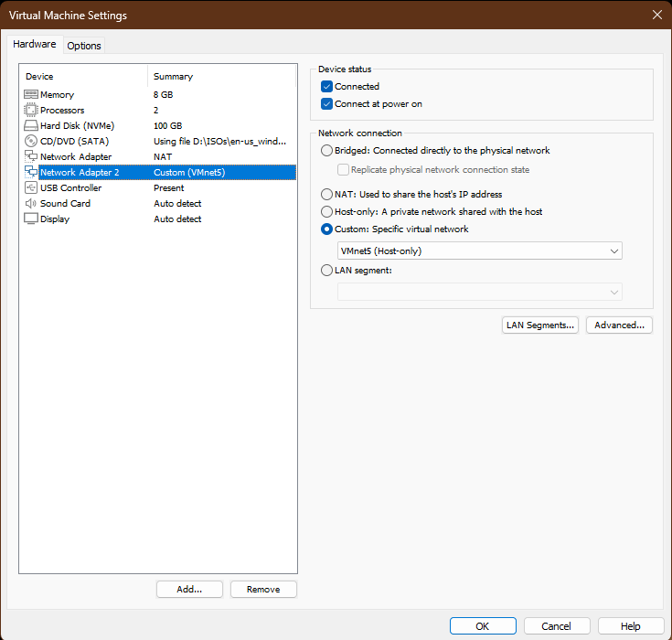Click the Hard Disk (NVMe) icon
This screenshot has height=640, width=672.
(31, 126)
